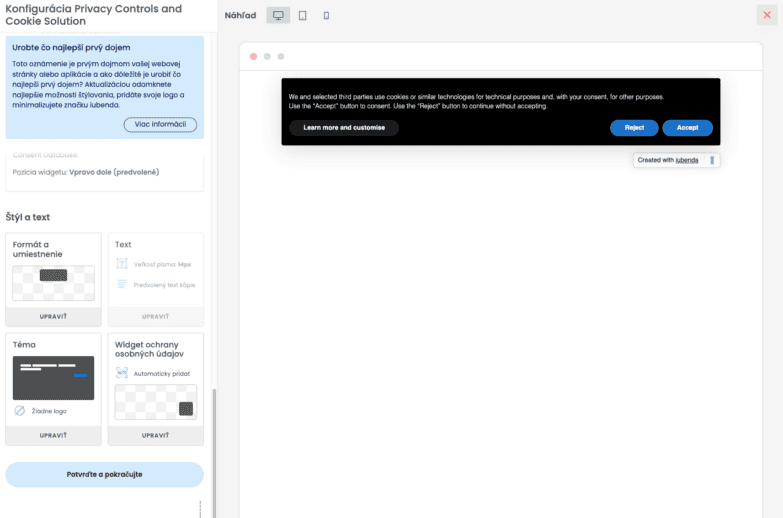
Task: Click Potvrďte a pokračujte button
Action: (x=104, y=474)
